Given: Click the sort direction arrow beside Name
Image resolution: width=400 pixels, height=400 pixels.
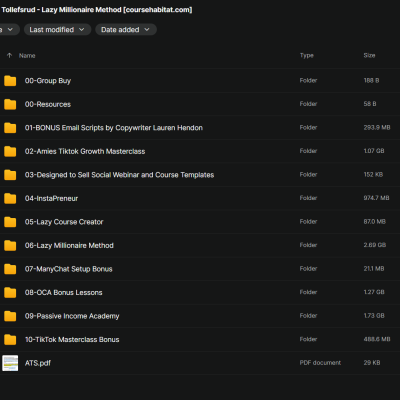Looking at the screenshot, I should pos(9,55).
